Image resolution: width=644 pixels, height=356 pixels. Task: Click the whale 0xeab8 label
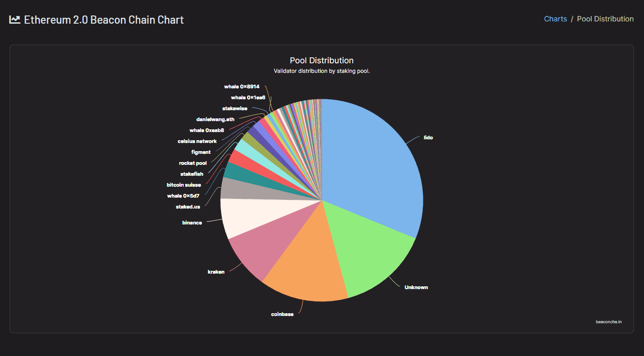[206, 130]
